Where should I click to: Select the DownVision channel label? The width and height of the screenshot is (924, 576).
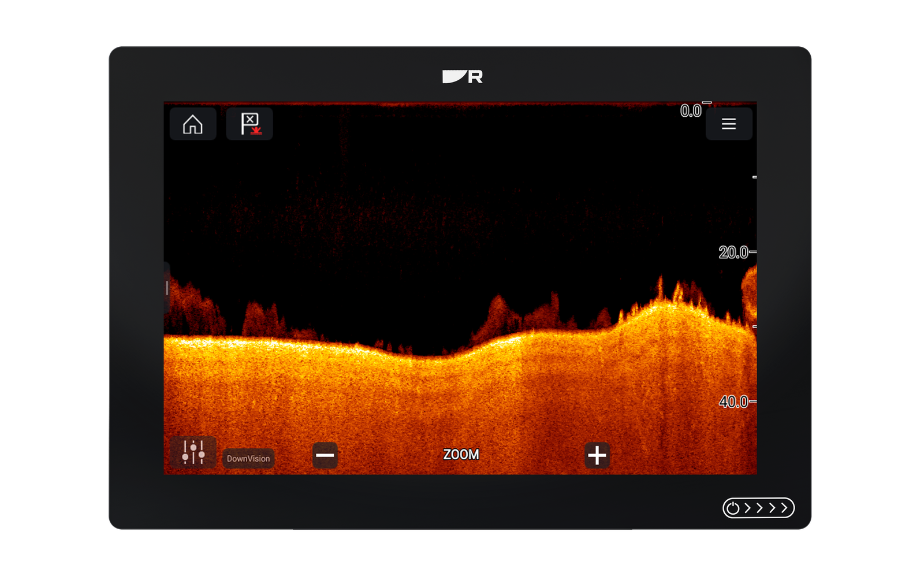click(248, 459)
